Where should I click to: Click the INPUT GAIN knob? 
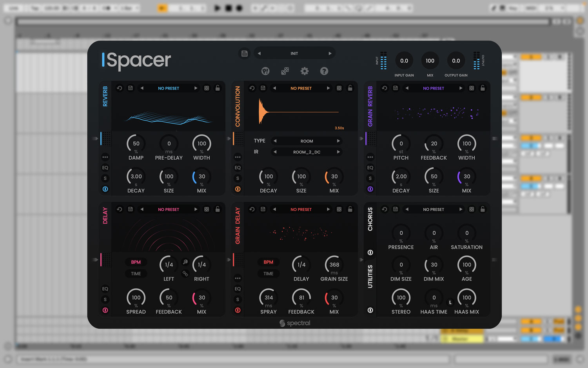click(404, 61)
